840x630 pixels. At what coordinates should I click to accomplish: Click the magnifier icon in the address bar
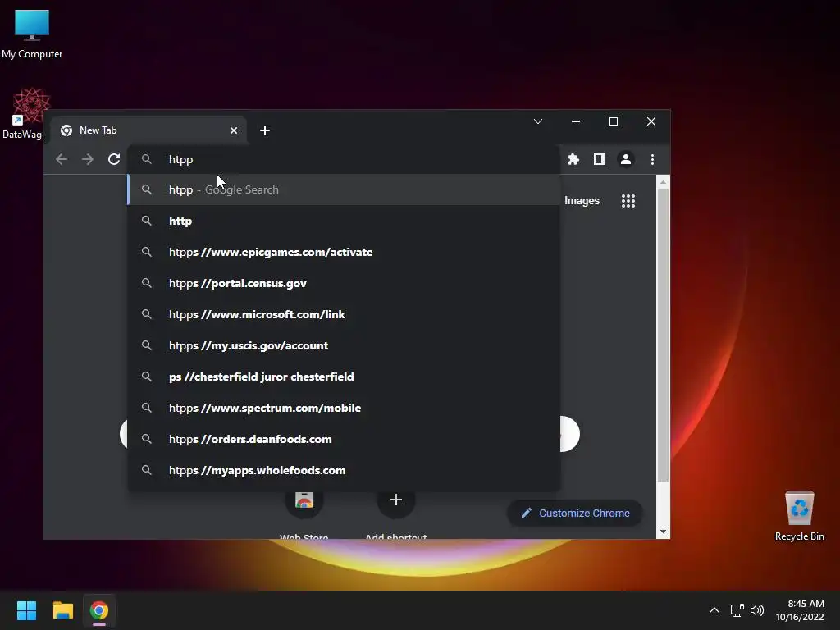[146, 159]
